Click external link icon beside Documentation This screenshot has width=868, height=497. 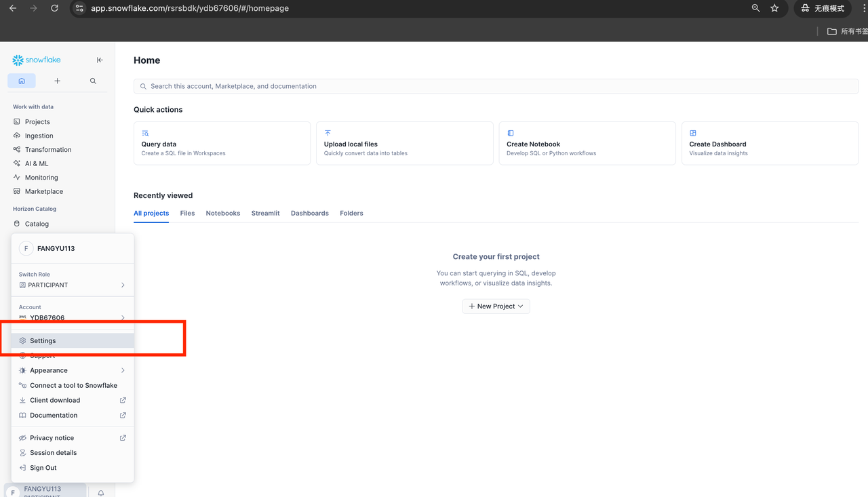123,415
